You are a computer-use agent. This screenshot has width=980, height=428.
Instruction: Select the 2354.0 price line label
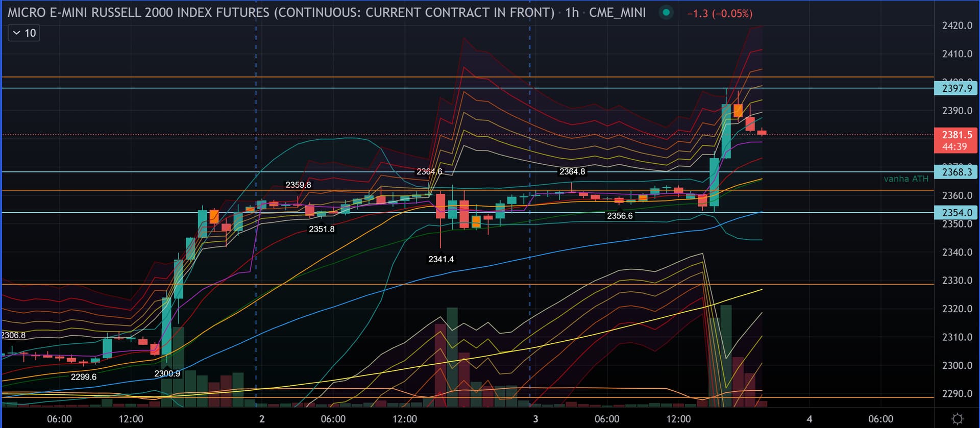click(956, 212)
